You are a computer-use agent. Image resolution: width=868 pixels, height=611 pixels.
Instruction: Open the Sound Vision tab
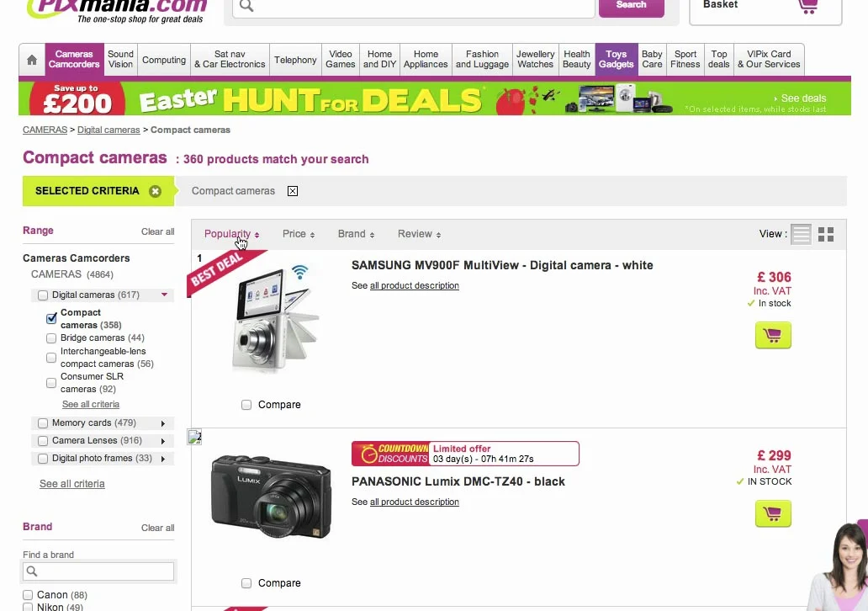point(120,59)
